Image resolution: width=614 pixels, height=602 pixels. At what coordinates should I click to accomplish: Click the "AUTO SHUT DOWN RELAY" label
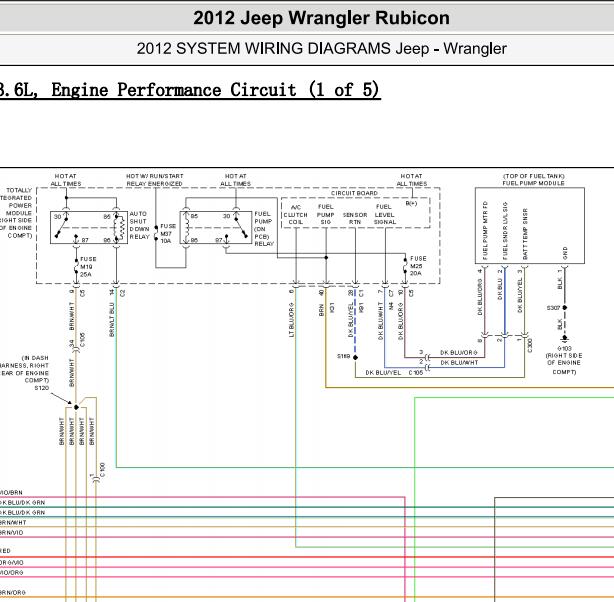(x=139, y=225)
